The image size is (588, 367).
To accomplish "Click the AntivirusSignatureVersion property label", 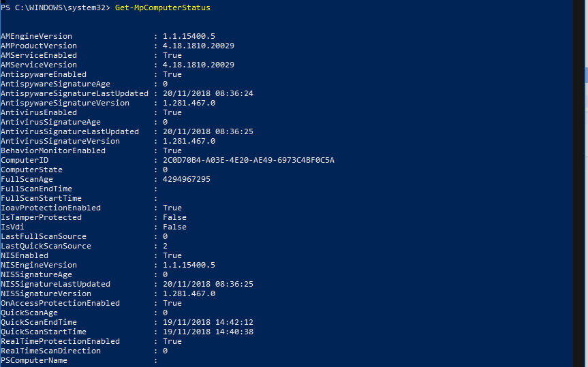I will click(x=60, y=141).
